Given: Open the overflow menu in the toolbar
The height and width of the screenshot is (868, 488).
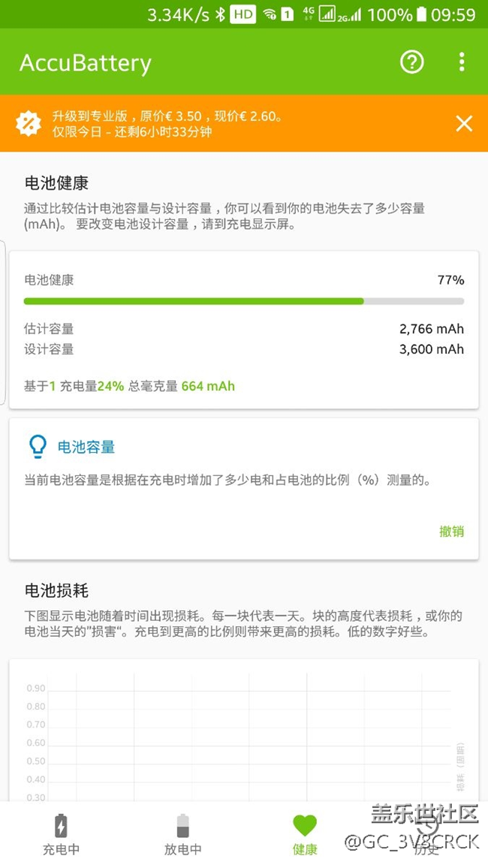Looking at the screenshot, I should [461, 62].
